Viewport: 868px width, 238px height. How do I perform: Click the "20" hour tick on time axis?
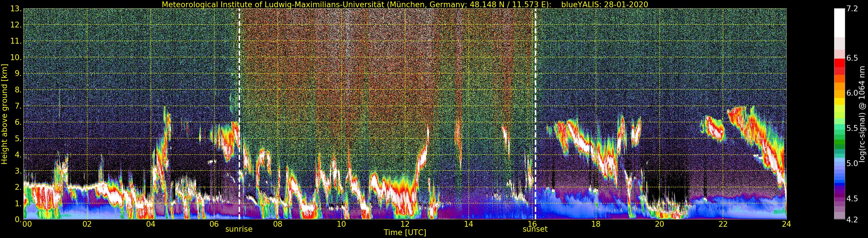pos(659,224)
